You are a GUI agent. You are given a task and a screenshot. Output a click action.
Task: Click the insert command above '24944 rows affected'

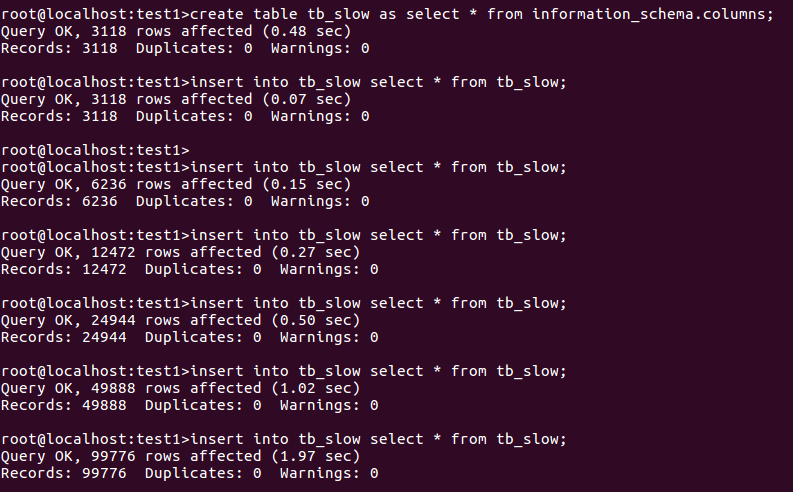pyautogui.click(x=284, y=303)
